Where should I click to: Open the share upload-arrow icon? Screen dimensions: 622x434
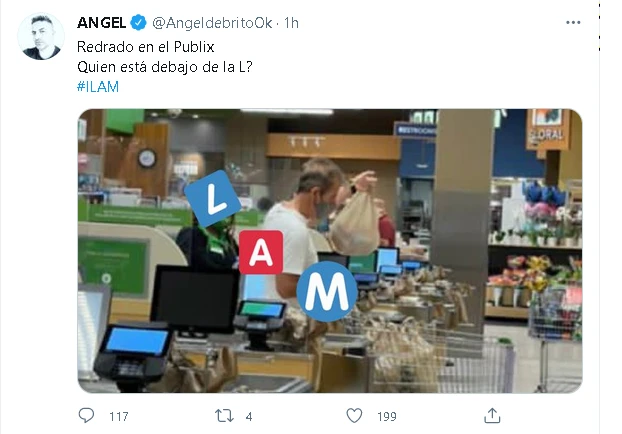[492, 415]
